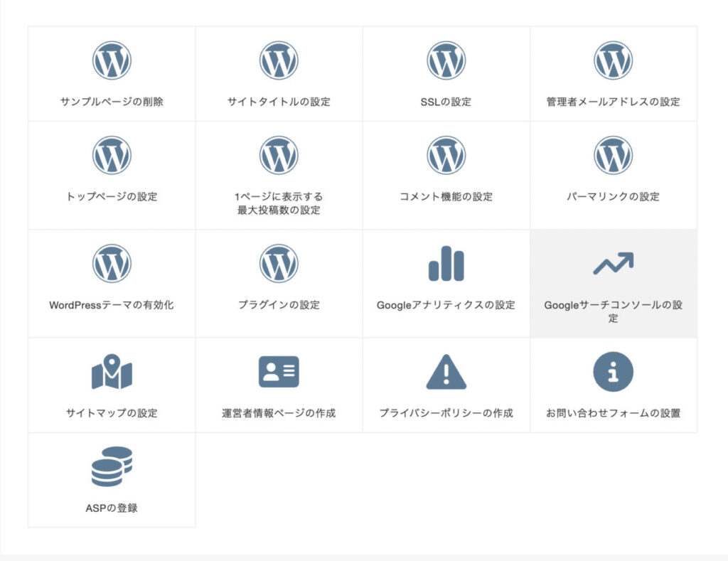Click ID card icon for 運営者情報ページ

tap(279, 372)
